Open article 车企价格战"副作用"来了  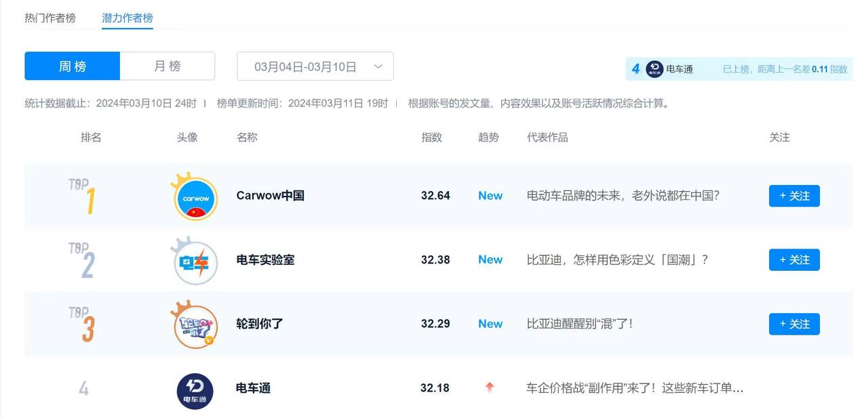click(x=635, y=388)
